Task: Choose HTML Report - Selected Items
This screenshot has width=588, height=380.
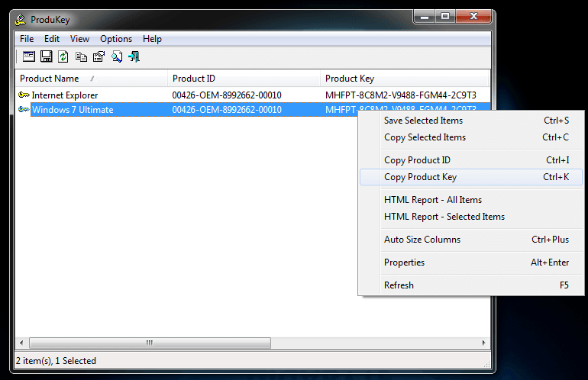Action: coord(471,217)
